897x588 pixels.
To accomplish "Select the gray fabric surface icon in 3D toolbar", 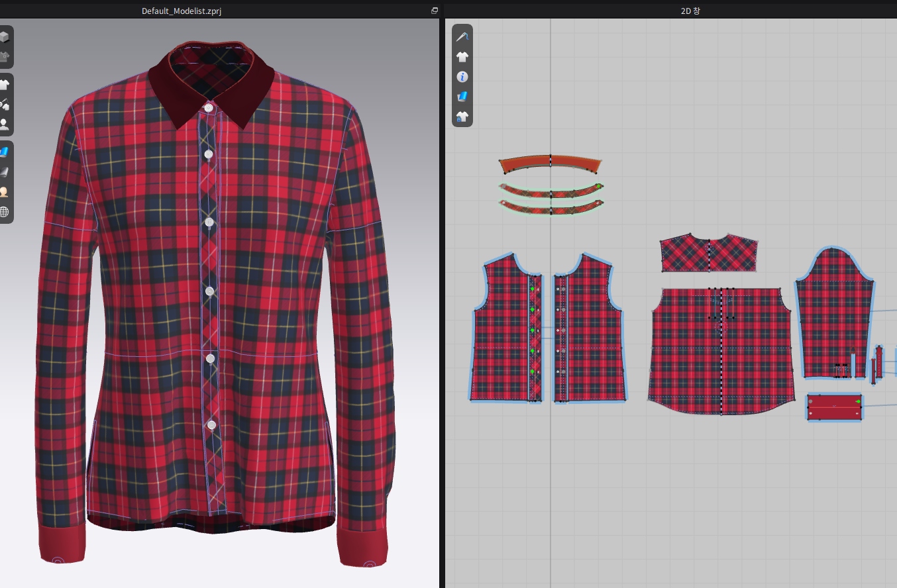I will [4, 172].
